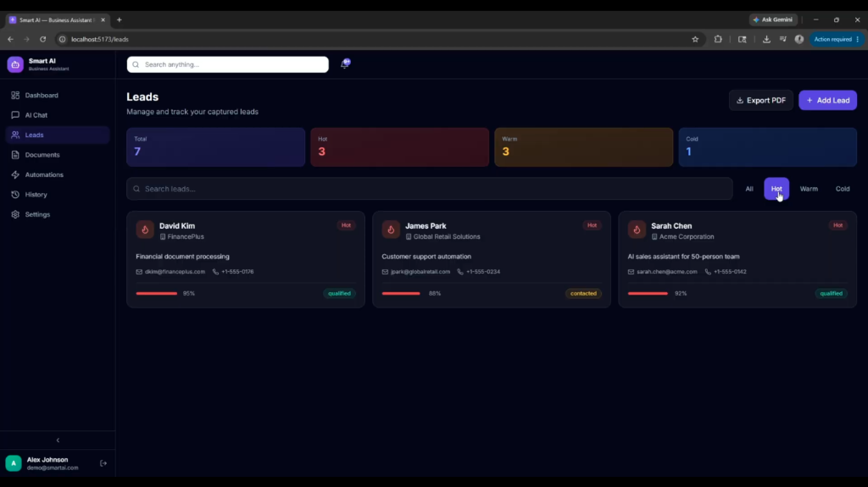
Task: Click the Alex Johnson avatar
Action: [x=14, y=463]
